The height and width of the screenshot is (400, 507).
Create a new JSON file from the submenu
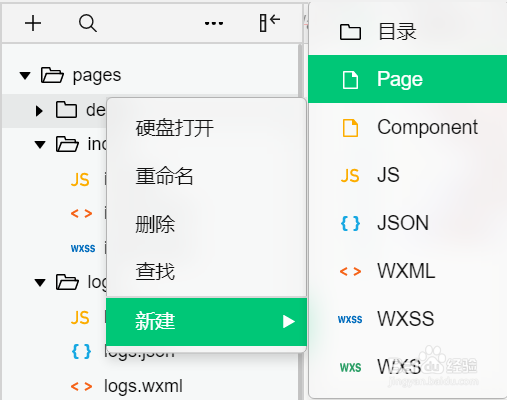(407, 223)
